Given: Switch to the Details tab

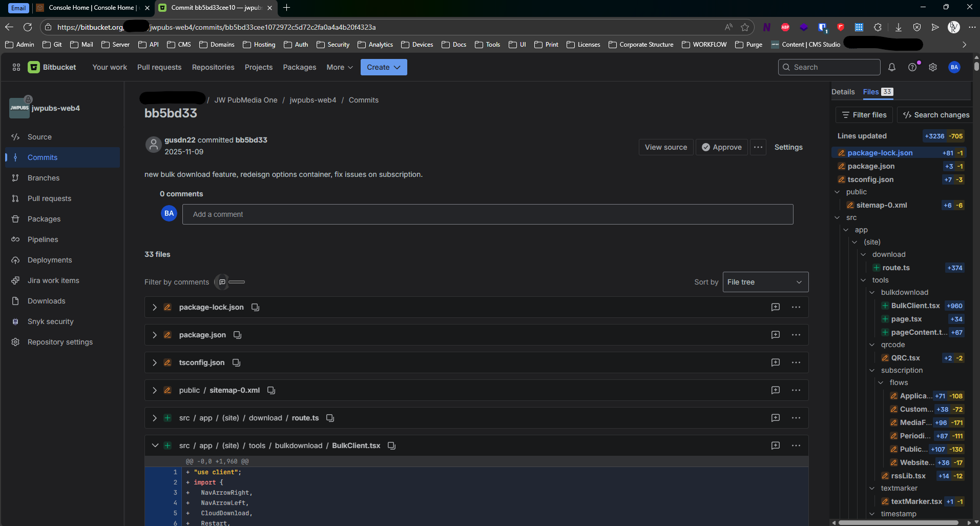Looking at the screenshot, I should pyautogui.click(x=843, y=92).
